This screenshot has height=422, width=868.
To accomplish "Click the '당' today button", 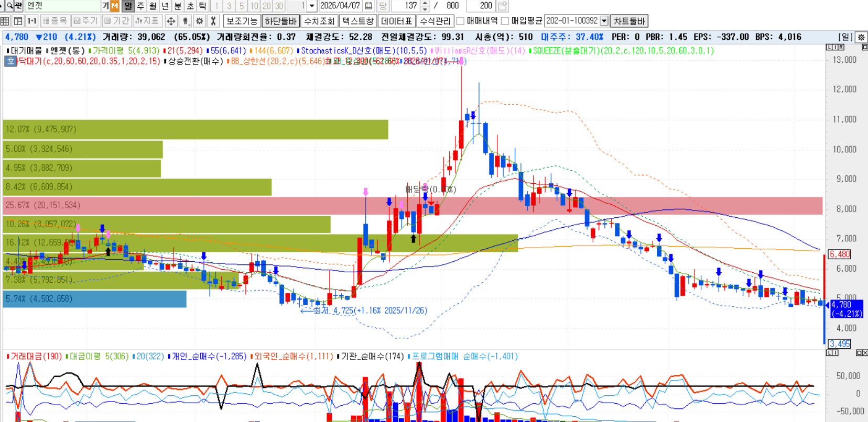I will tap(383, 6).
